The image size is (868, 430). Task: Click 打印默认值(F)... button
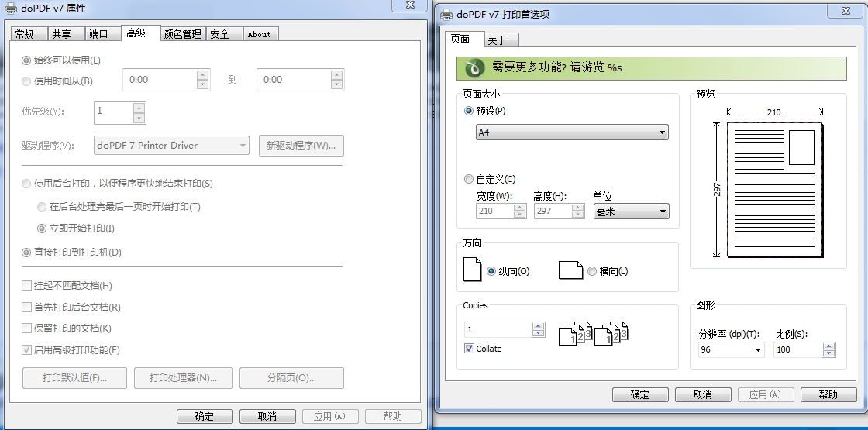click(x=74, y=378)
